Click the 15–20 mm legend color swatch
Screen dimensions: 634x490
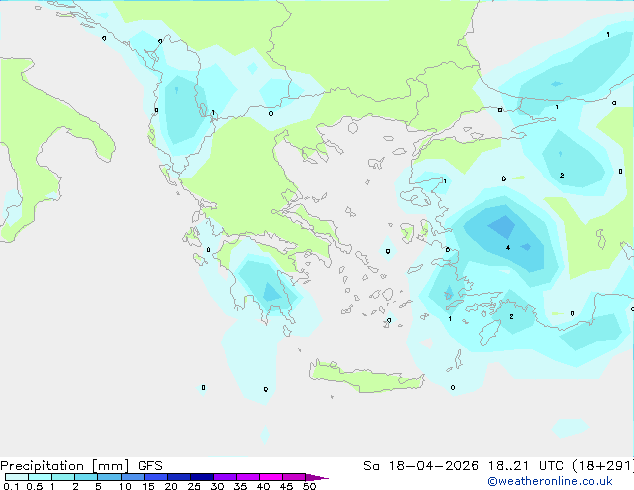pyautogui.click(x=156, y=477)
